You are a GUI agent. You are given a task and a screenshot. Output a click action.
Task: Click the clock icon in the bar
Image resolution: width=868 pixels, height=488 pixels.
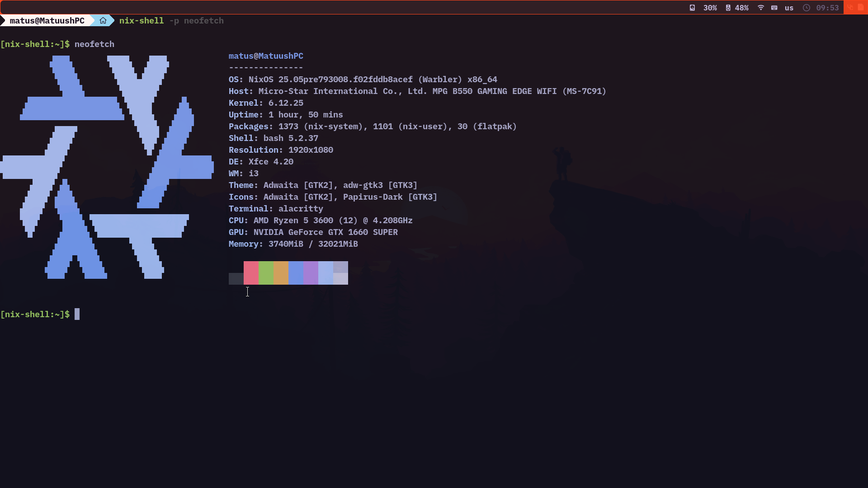pos(807,8)
